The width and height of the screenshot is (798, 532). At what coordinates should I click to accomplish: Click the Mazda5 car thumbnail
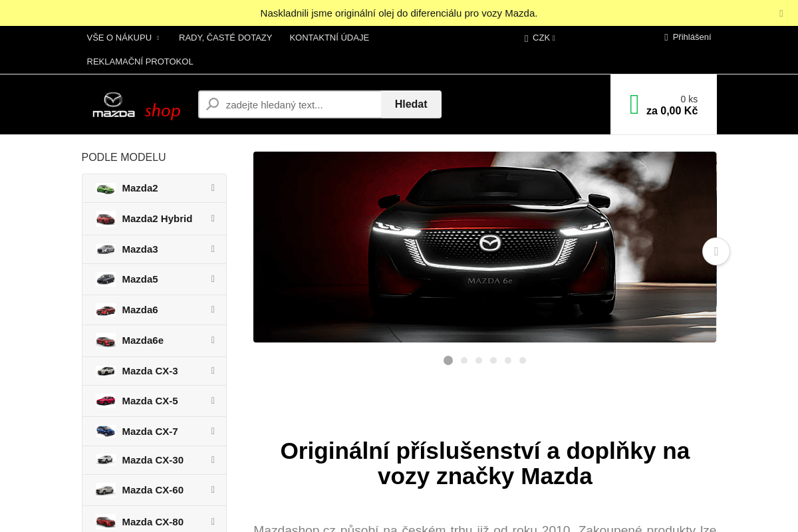click(105, 279)
